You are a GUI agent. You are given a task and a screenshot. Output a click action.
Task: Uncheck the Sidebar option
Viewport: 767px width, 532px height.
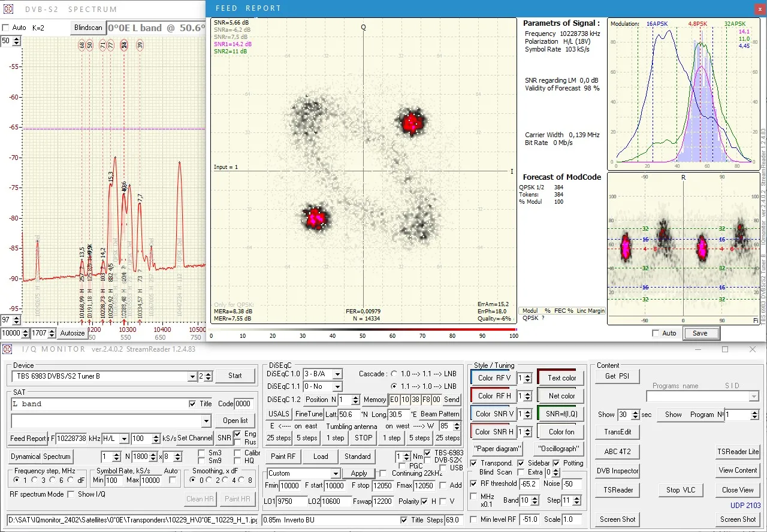point(521,463)
